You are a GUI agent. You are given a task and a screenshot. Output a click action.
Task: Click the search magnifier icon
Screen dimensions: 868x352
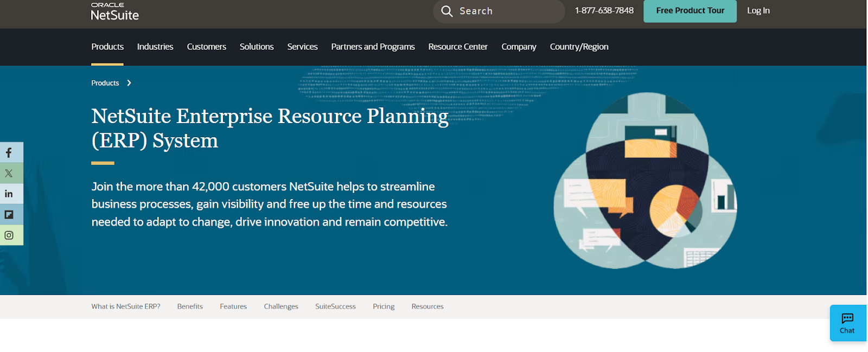tap(446, 11)
